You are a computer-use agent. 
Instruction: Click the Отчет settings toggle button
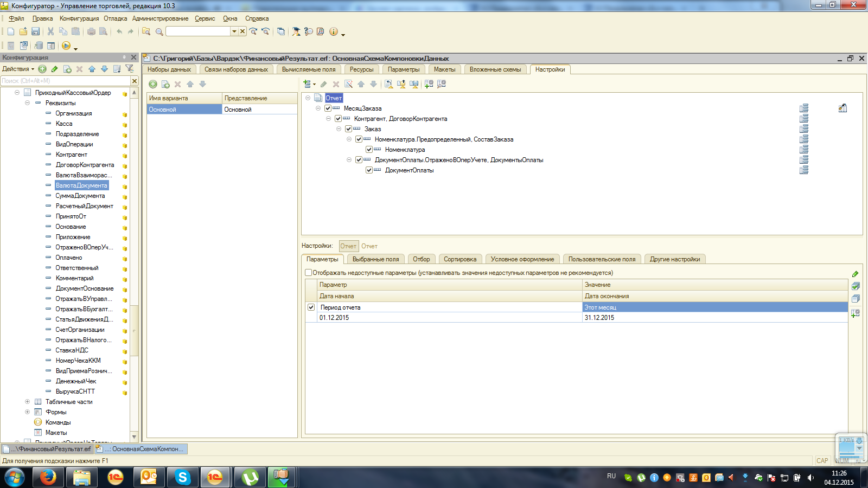348,246
